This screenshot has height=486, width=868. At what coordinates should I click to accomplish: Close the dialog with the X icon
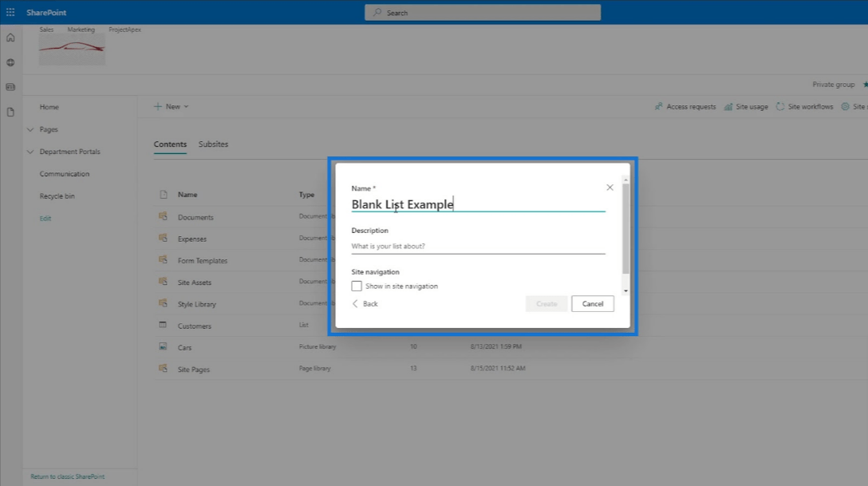coord(610,188)
